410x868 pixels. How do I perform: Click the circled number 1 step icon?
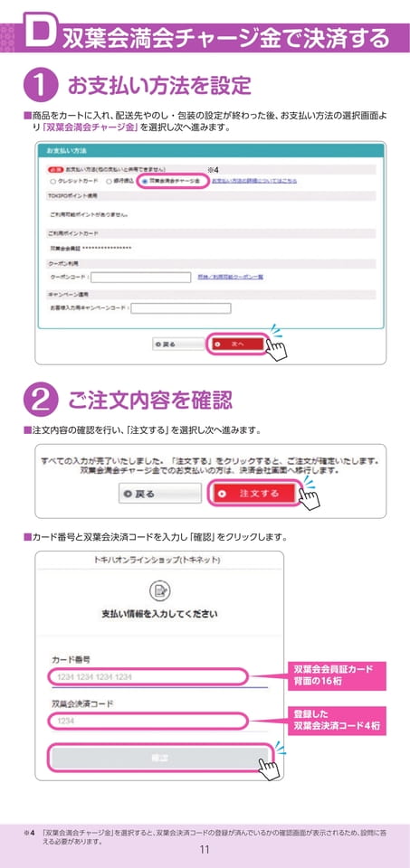pyautogui.click(x=41, y=87)
